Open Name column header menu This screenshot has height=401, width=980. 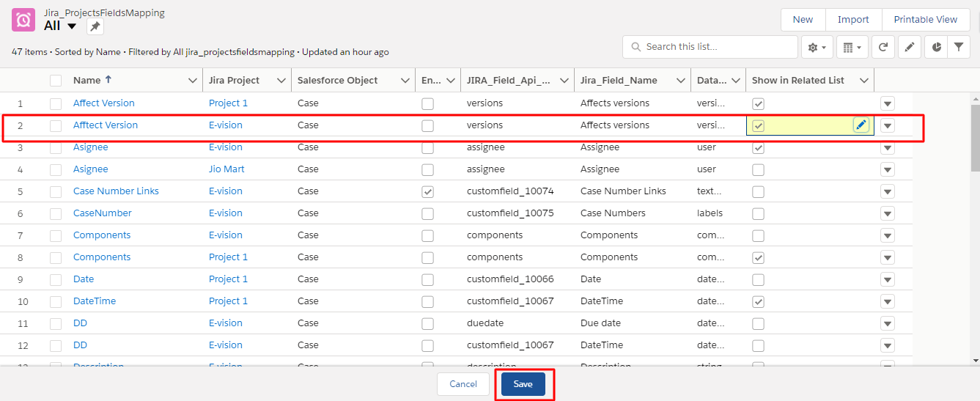pyautogui.click(x=193, y=81)
